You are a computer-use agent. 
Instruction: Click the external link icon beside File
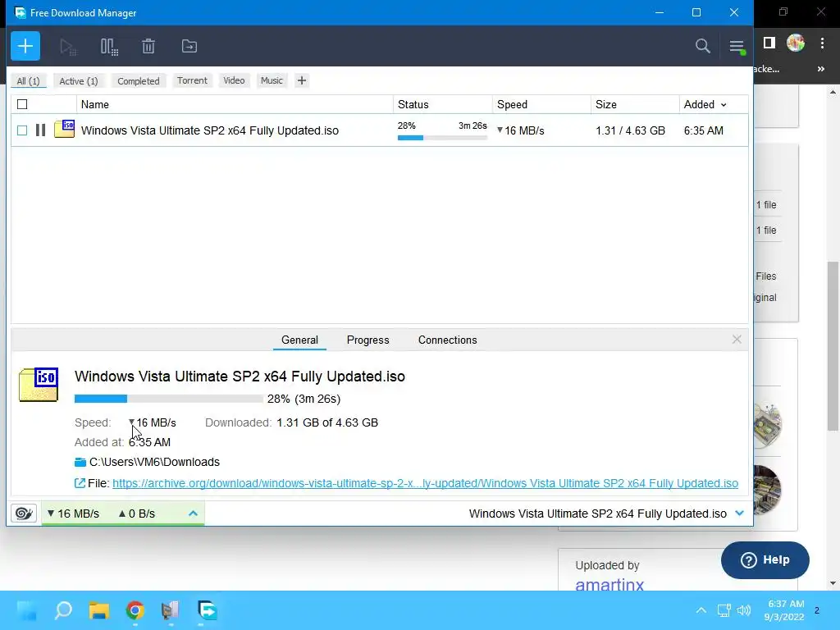coord(80,483)
